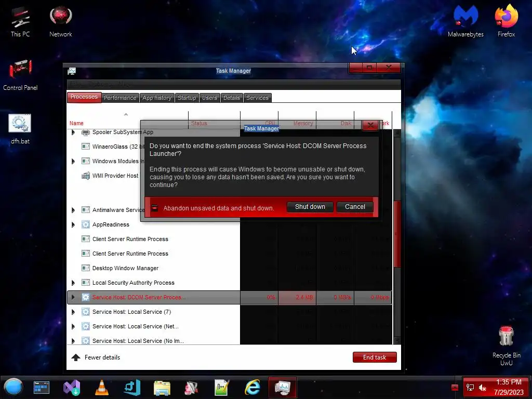Screen dimensions: 532x399
Task: Select the AppReadiness row text
Action: pos(111,224)
